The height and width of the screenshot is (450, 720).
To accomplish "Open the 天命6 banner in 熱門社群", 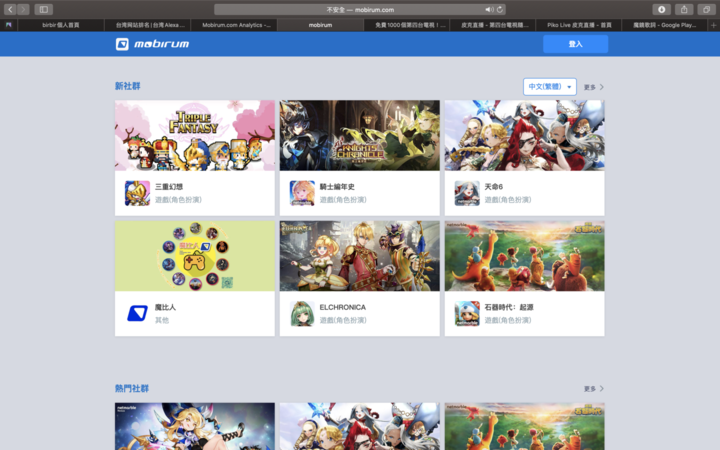I will click(x=360, y=427).
